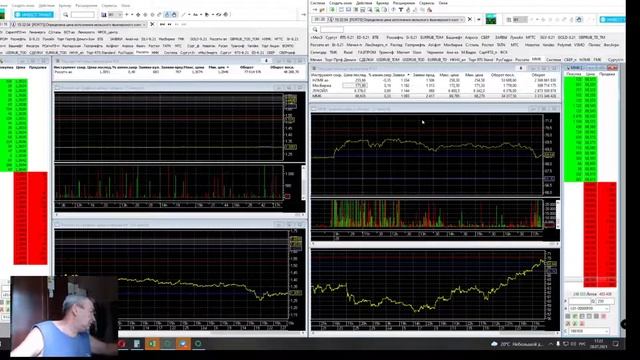Screen dimensions: 640x360
Task: Focus the price field in order entry panel
Action: pos(580,301)
